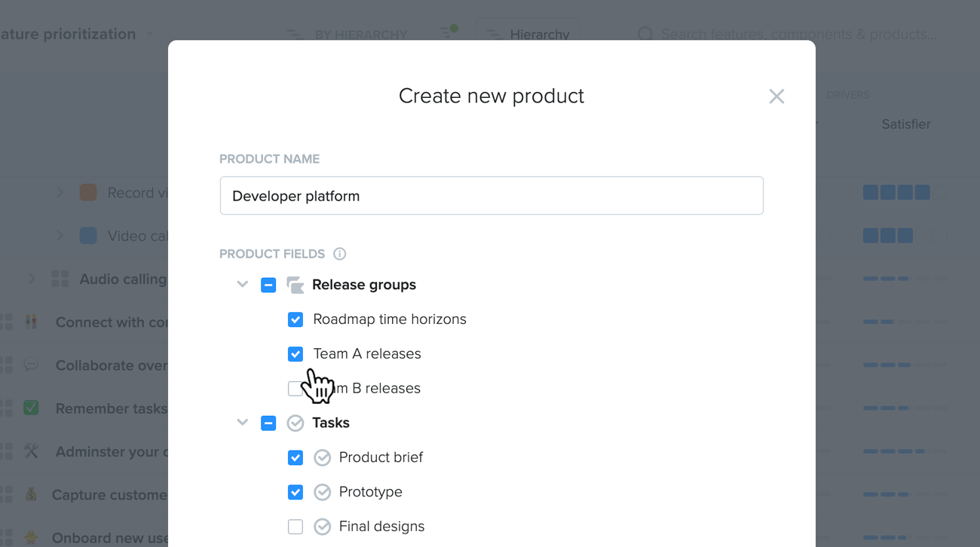Viewport: 980px width, 547px height.
Task: Click the Audio calling component grid icon
Action: [60, 279]
